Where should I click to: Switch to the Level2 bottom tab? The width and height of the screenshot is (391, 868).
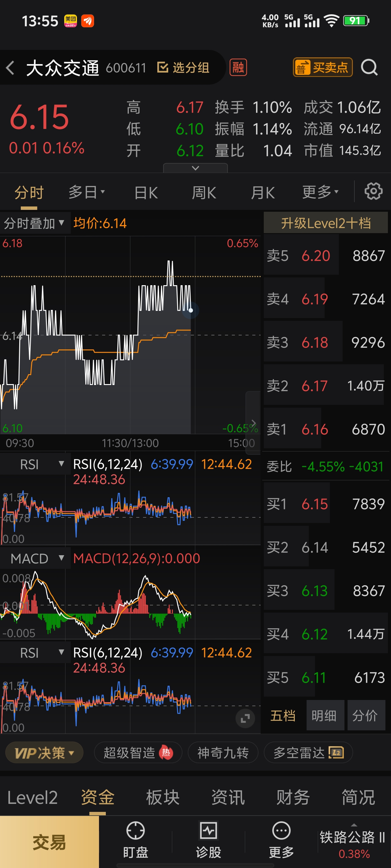click(x=32, y=797)
